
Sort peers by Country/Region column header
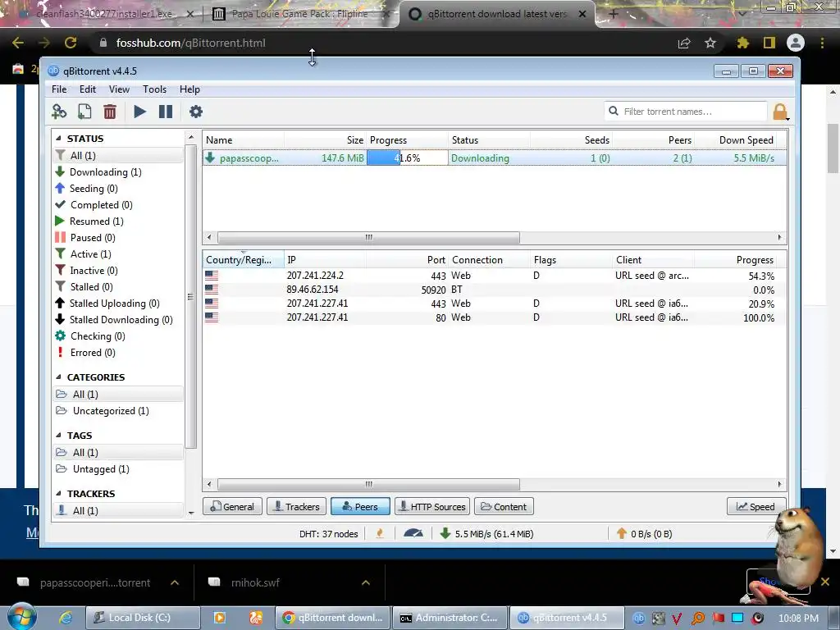(243, 260)
